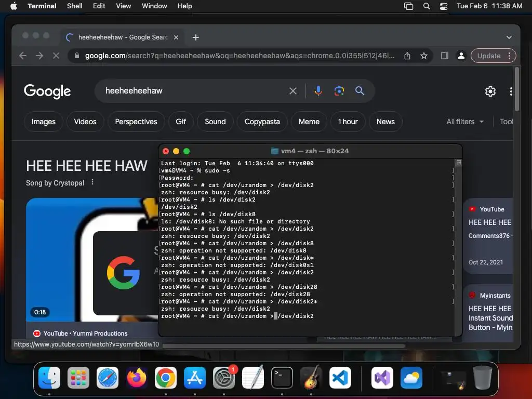The image size is (532, 399).
Task: Stop loading the page
Action: [x=56, y=56]
